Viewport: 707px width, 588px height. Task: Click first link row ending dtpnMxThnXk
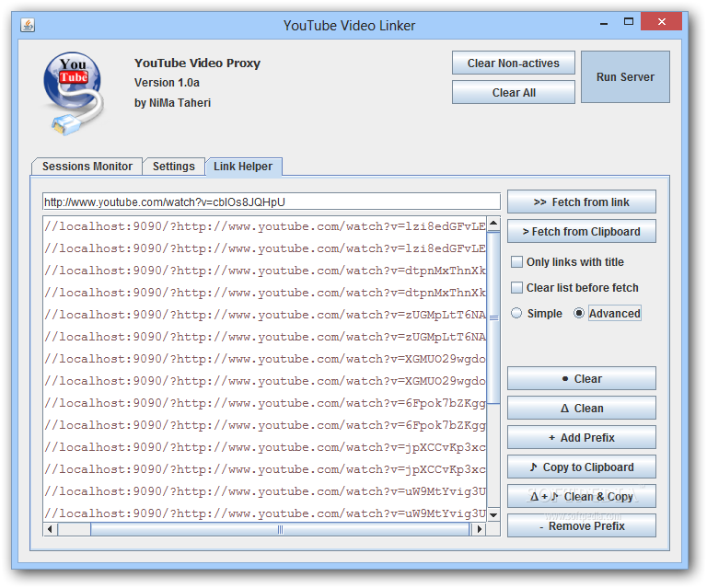tap(265, 271)
